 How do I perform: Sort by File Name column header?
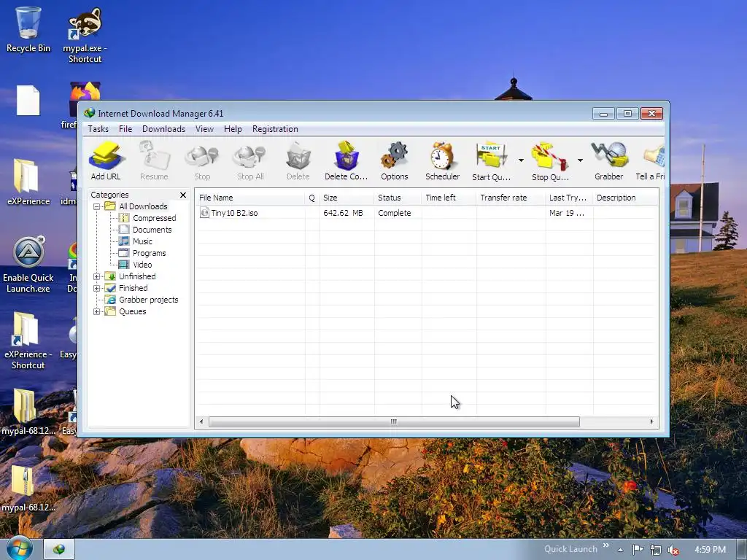click(x=250, y=198)
